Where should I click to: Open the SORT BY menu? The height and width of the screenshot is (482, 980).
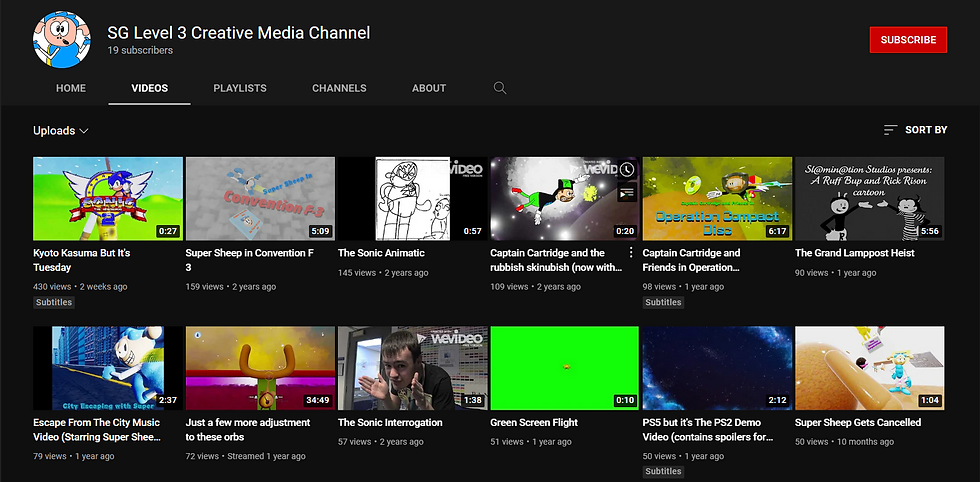916,130
